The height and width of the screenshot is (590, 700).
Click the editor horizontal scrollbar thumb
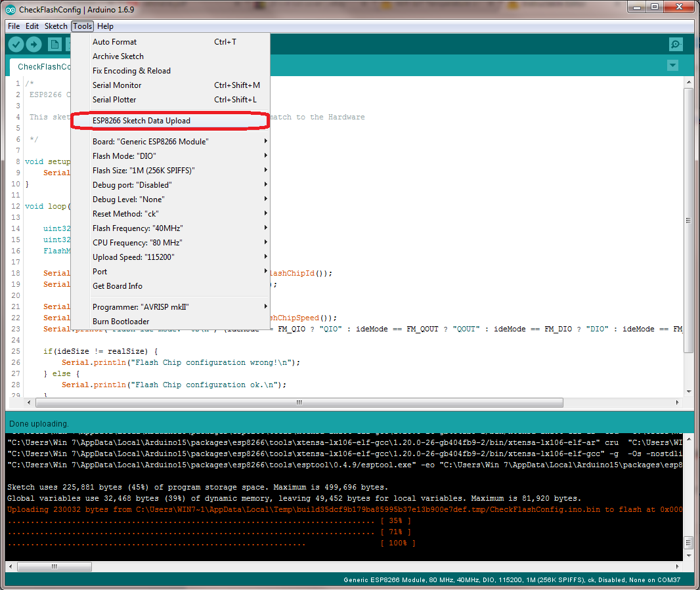pyautogui.click(x=299, y=402)
